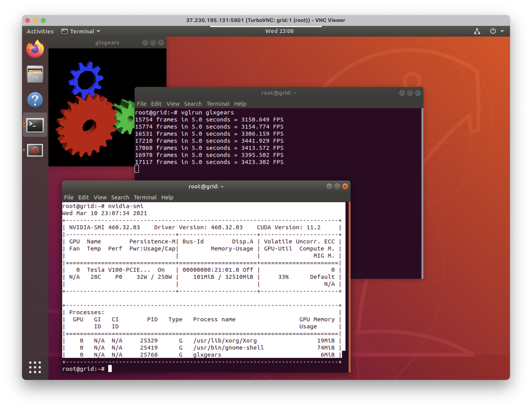Click '101MiB / 32510MiB' memory usage
Viewport: 532px width, 409px height.
(x=223, y=277)
